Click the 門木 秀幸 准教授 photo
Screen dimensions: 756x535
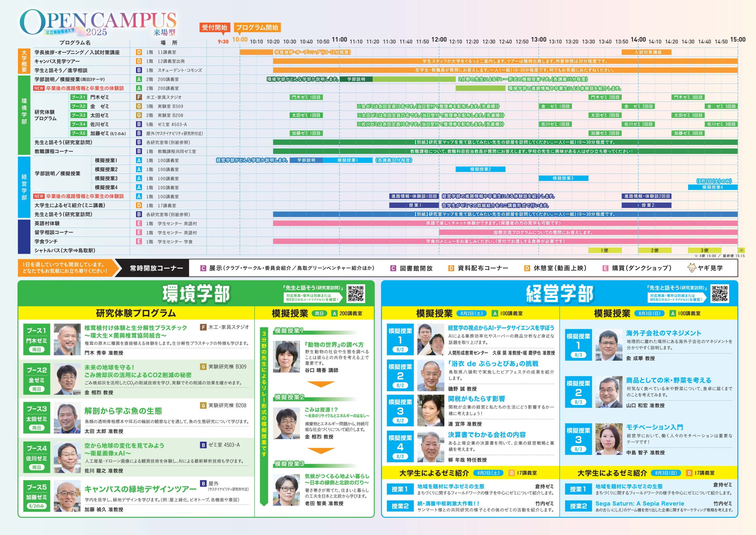click(67, 339)
